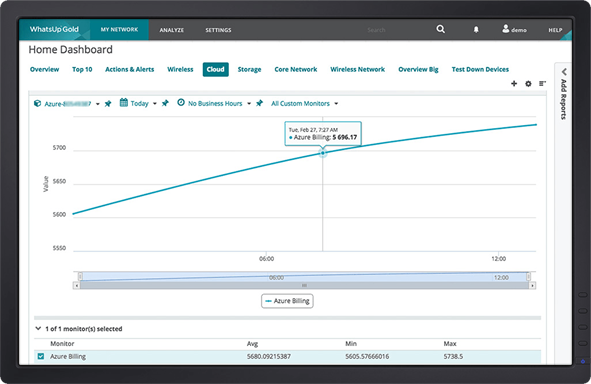Focus the Search input field

click(x=376, y=30)
